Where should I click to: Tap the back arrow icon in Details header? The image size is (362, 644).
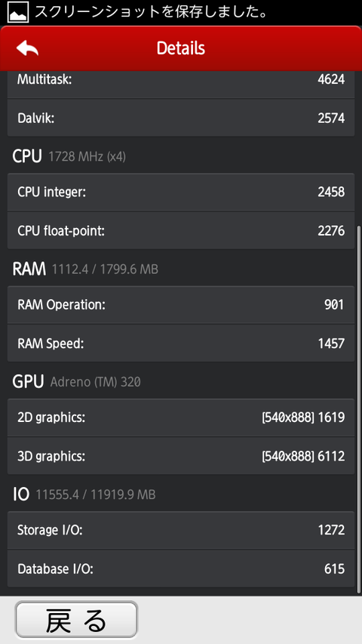click(27, 48)
